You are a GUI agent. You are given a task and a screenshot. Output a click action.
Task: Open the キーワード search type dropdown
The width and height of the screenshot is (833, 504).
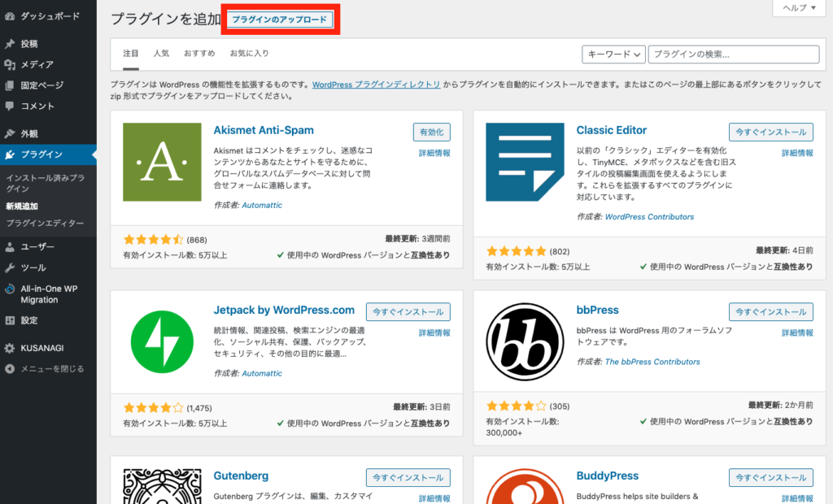(x=613, y=54)
